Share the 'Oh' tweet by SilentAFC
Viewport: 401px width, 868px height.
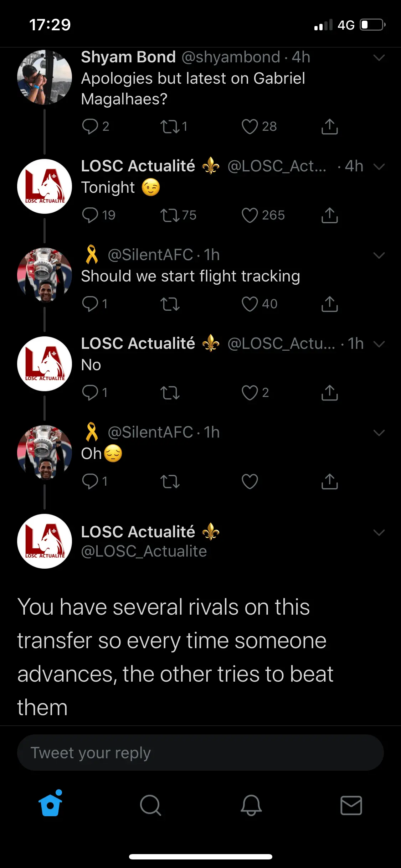point(329,481)
